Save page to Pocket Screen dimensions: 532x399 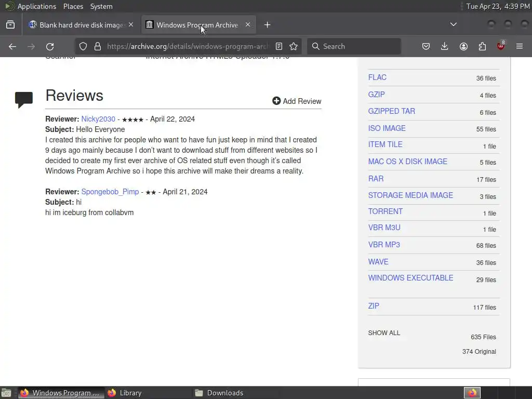pos(426,46)
